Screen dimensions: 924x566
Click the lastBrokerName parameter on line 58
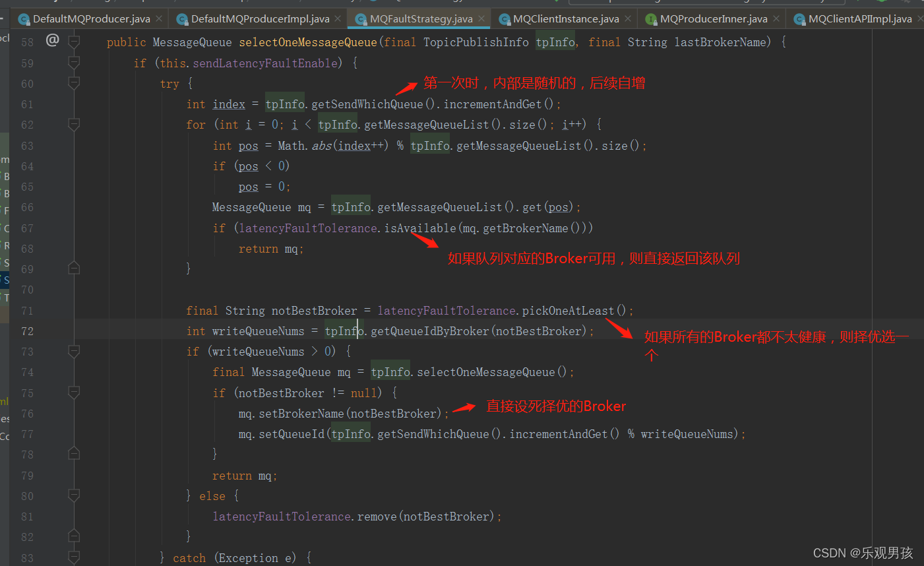coord(720,42)
